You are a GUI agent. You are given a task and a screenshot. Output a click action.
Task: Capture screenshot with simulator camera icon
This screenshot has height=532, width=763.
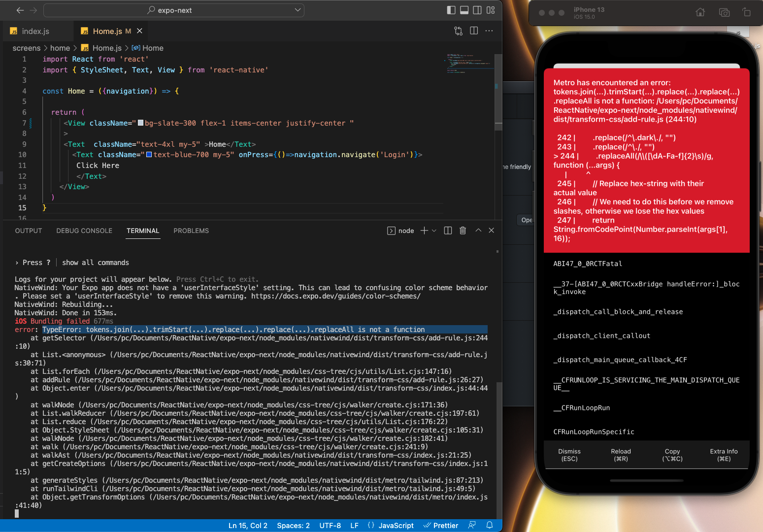[x=724, y=12]
